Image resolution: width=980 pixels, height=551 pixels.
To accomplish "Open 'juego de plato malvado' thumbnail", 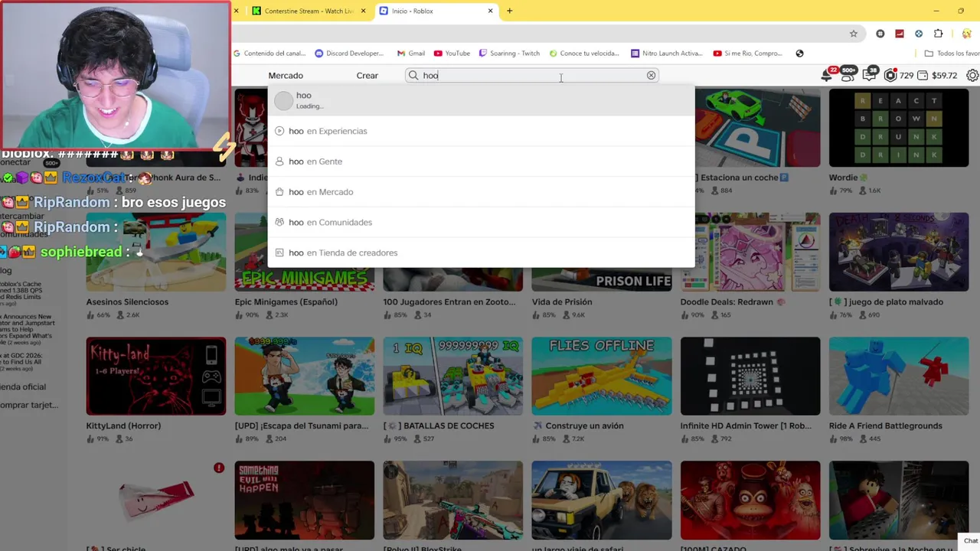I will pyautogui.click(x=899, y=252).
